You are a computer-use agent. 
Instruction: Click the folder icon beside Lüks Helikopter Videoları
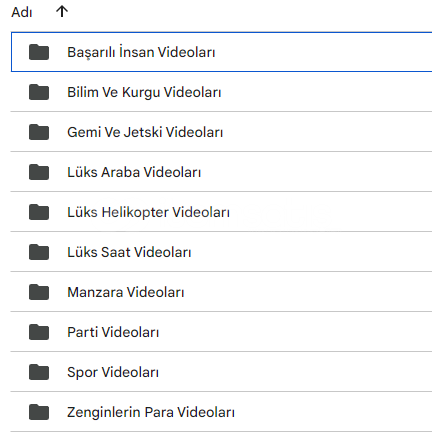point(39,212)
